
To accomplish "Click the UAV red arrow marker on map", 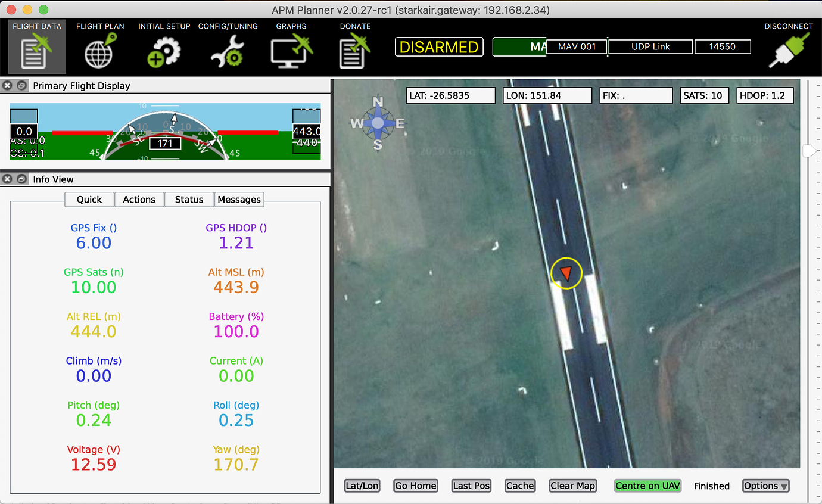I will click(565, 273).
